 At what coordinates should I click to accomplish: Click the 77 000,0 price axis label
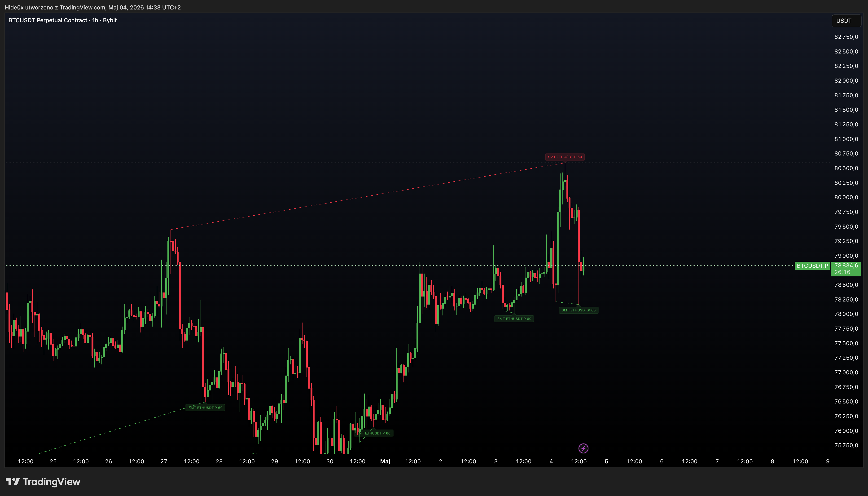(846, 372)
